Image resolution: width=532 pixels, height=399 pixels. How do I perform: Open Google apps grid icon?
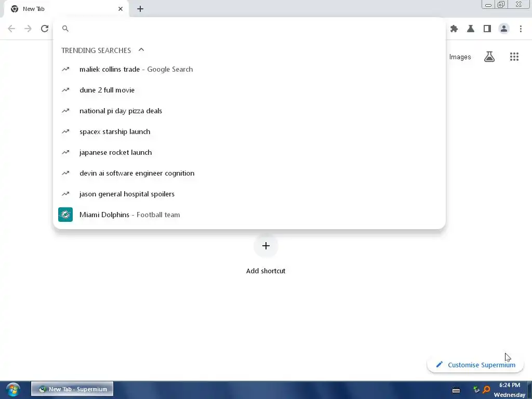(514, 57)
